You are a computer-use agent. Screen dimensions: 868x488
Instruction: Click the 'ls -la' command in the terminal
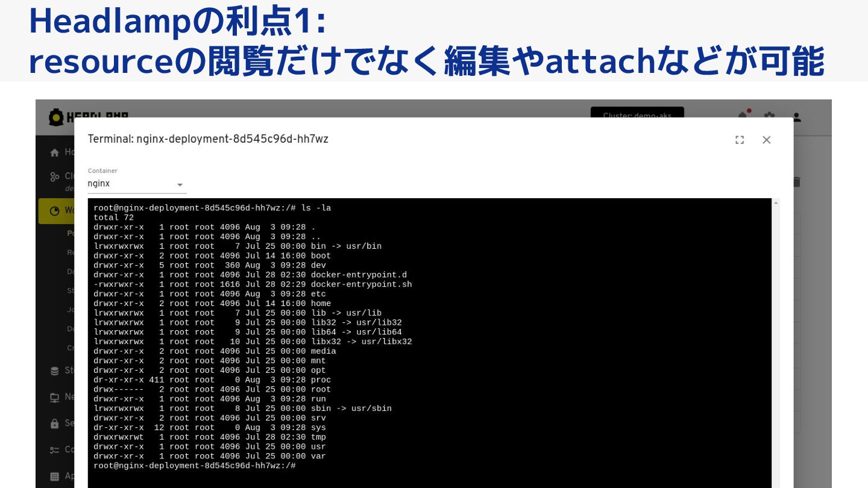pyautogui.click(x=316, y=208)
